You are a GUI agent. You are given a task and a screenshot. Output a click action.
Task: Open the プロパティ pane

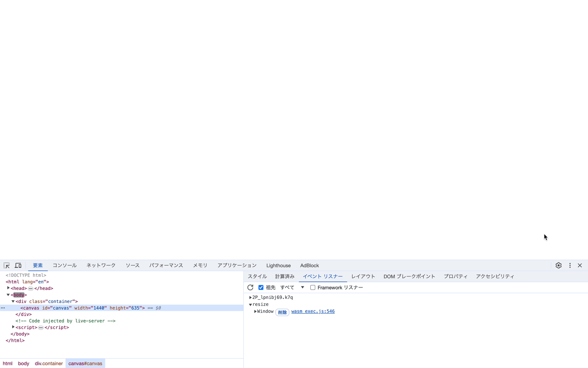click(456, 276)
